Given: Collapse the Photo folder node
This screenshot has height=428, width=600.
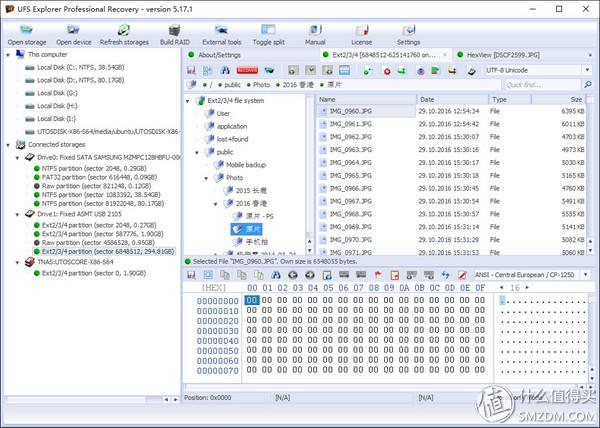Looking at the screenshot, I should click(x=206, y=178).
